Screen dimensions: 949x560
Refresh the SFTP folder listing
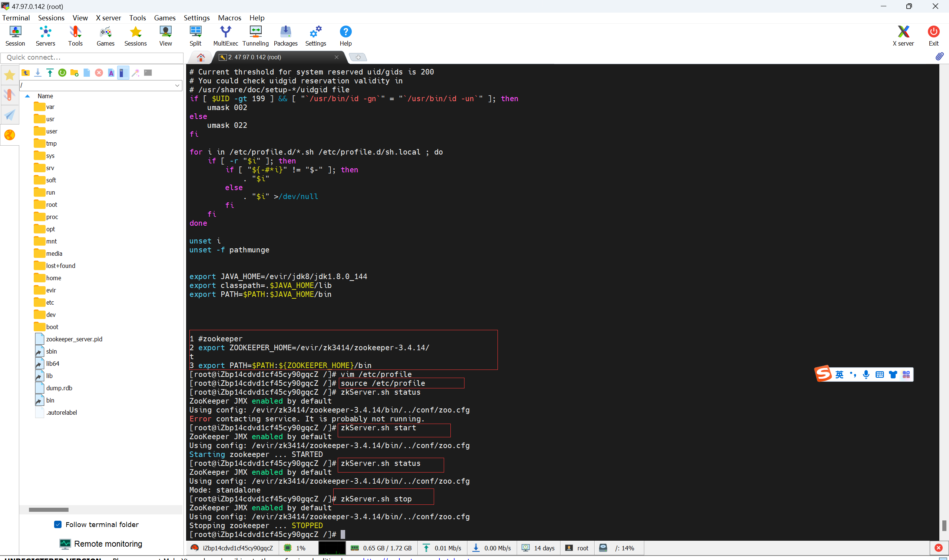62,73
